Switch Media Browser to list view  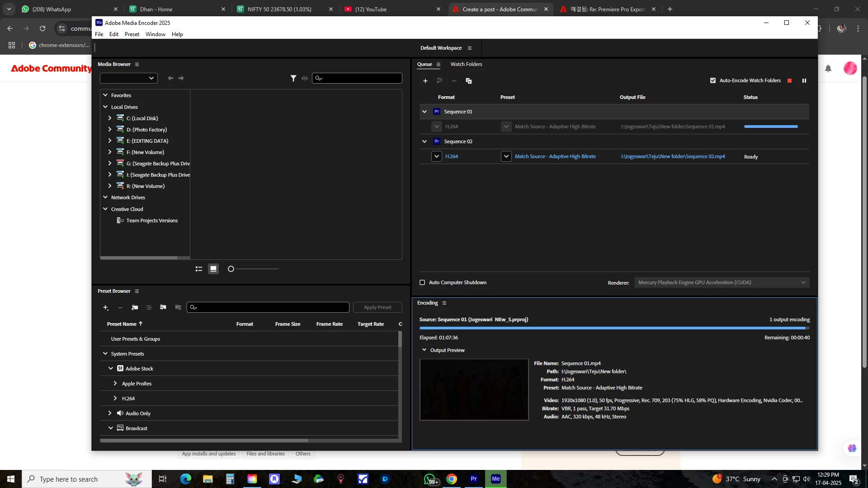(198, 269)
